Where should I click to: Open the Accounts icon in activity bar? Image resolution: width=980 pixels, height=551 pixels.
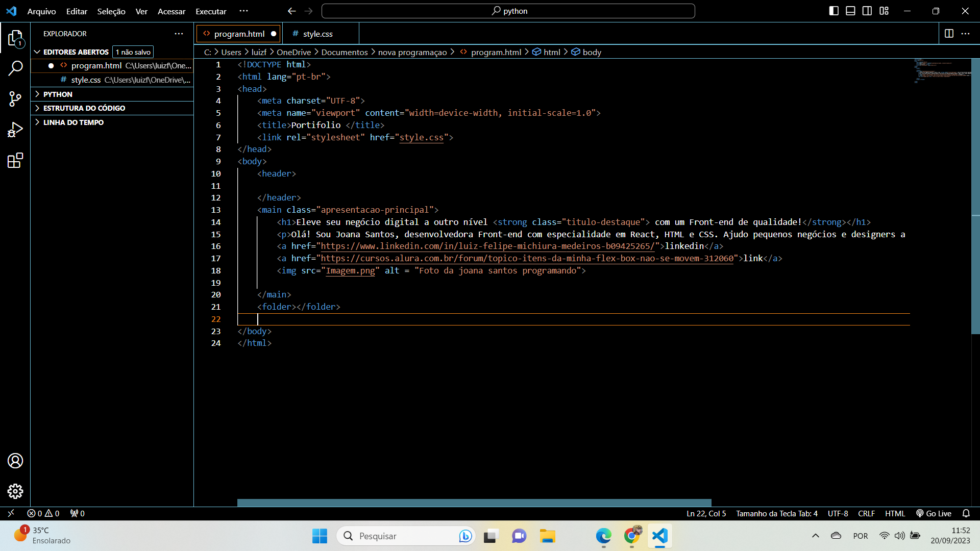15,461
